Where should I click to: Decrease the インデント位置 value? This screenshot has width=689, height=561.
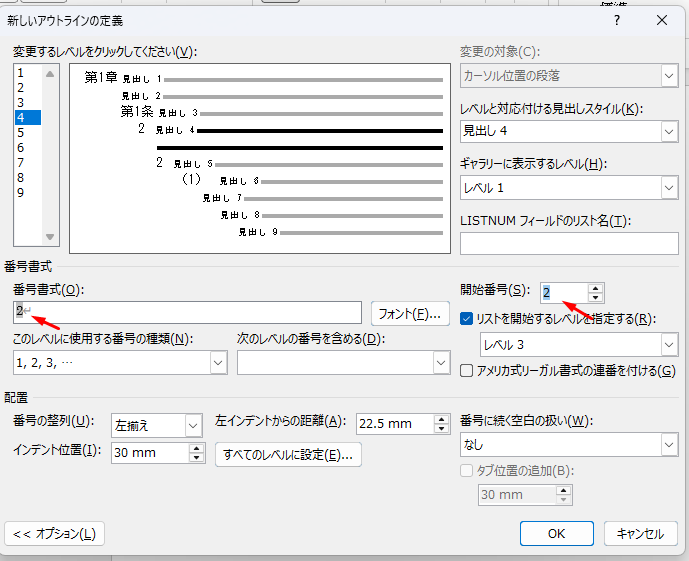coord(197,458)
